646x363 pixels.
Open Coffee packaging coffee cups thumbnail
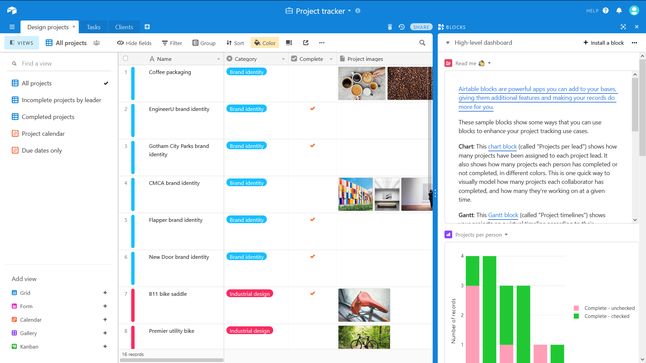coord(362,84)
